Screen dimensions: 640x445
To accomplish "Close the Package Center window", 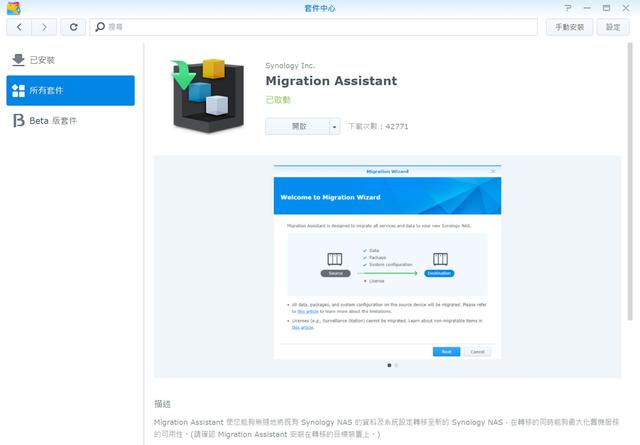I will [627, 8].
